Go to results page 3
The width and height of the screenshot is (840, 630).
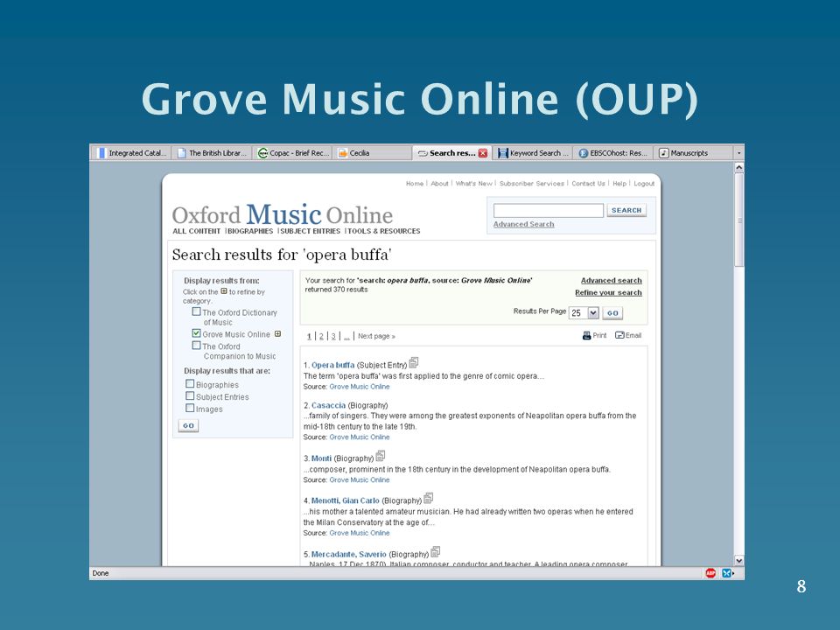333,336
